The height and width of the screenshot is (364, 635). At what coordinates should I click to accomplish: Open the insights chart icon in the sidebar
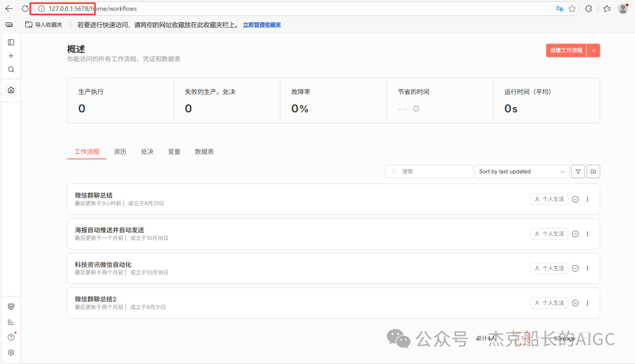tap(11, 322)
